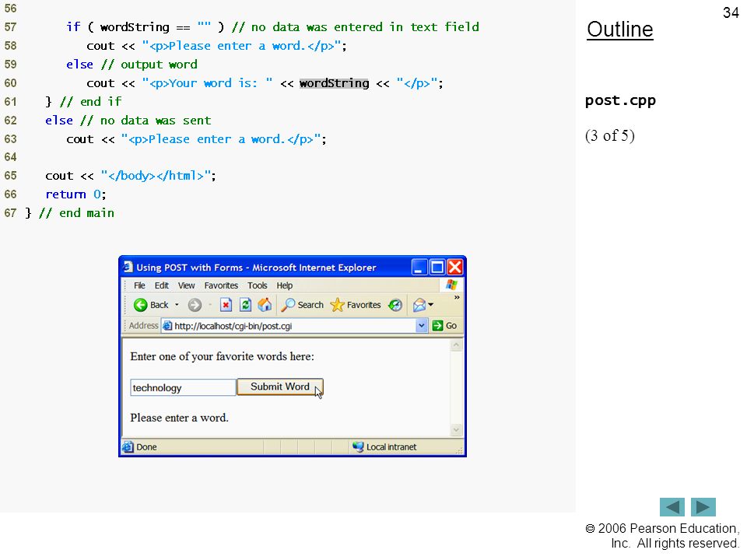Click the Local intranet zone icon
Image resolution: width=747 pixels, height=560 pixels.
pyautogui.click(x=358, y=446)
